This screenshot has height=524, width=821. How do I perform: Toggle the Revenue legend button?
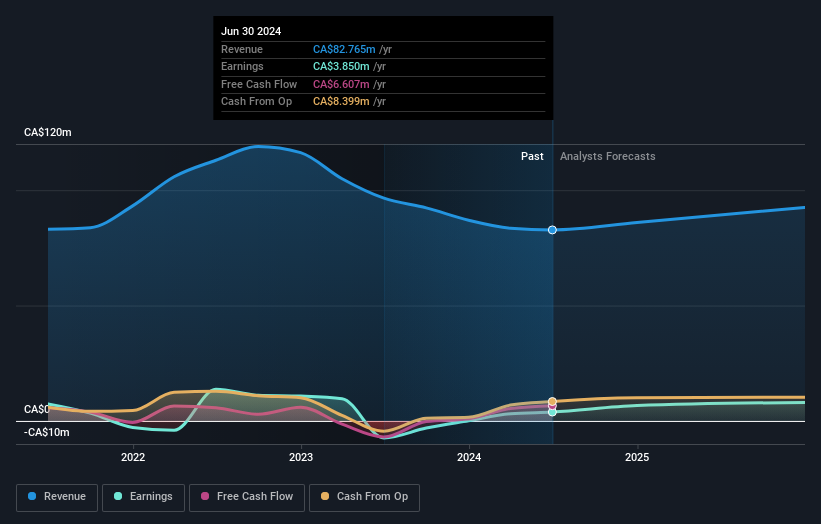tap(57, 497)
